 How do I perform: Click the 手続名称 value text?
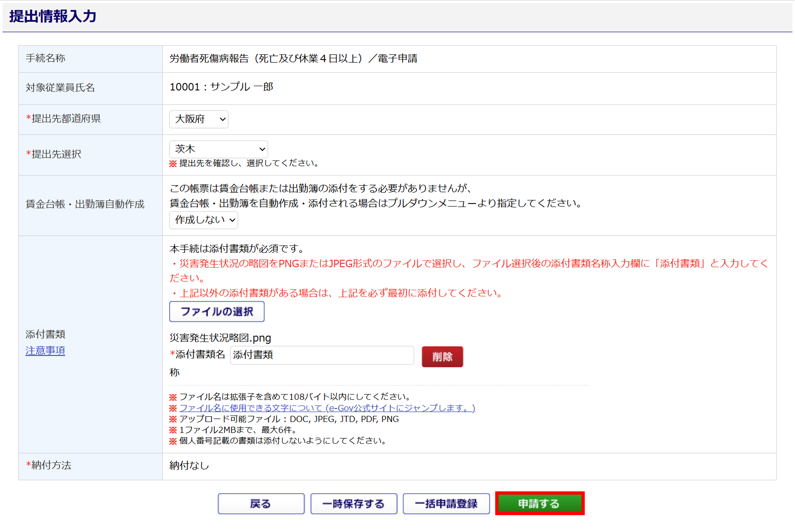pyautogui.click(x=293, y=59)
